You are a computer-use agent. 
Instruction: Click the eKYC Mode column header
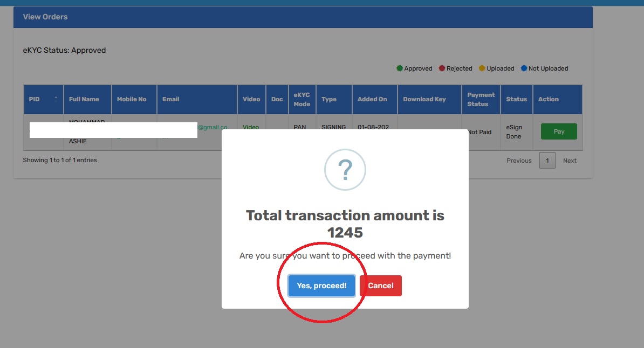302,99
